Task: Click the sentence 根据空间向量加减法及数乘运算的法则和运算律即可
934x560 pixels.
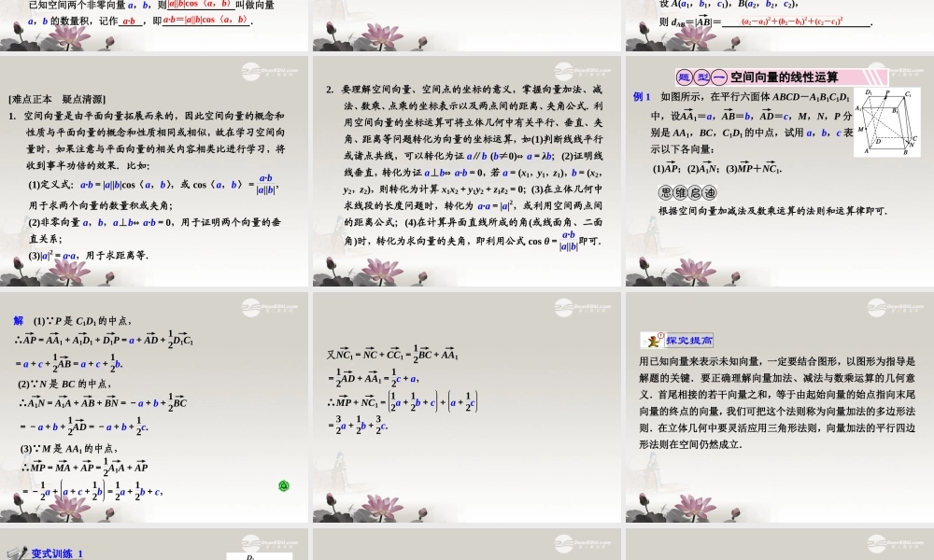Action: (772, 211)
